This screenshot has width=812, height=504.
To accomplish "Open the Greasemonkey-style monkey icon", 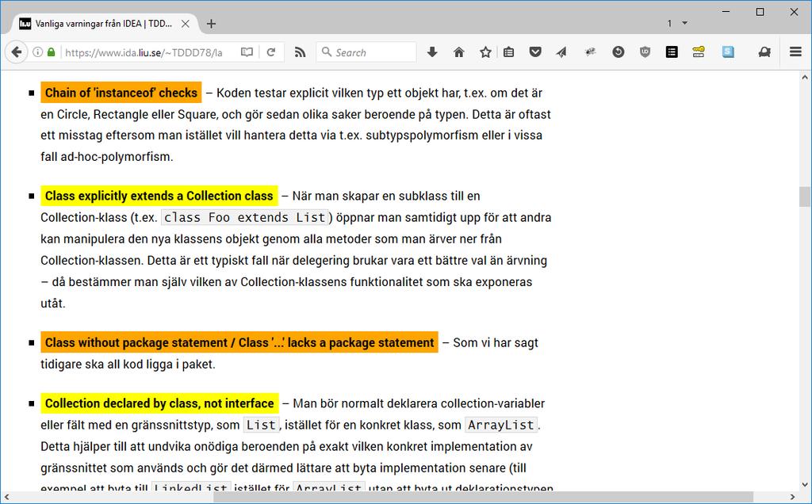I will pyautogui.click(x=764, y=52).
